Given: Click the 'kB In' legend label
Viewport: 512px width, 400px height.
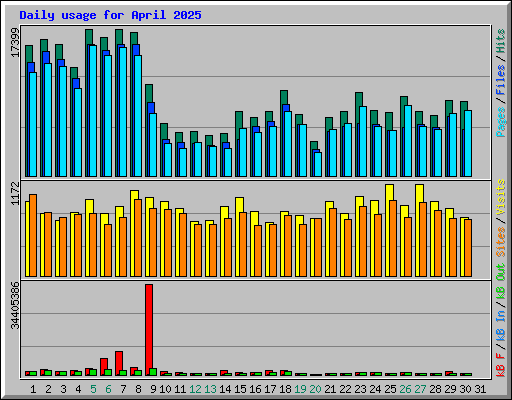Looking at the screenshot, I should click(x=501, y=325).
